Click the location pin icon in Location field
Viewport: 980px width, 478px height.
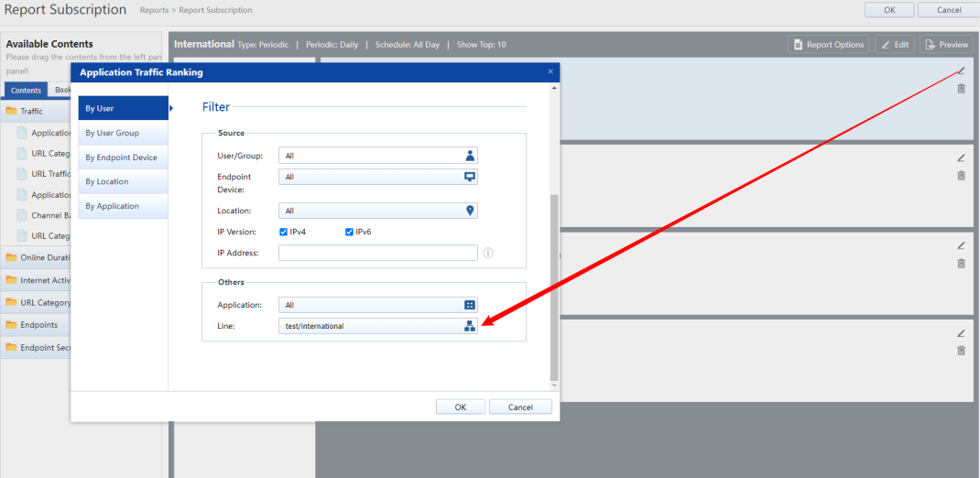point(470,211)
